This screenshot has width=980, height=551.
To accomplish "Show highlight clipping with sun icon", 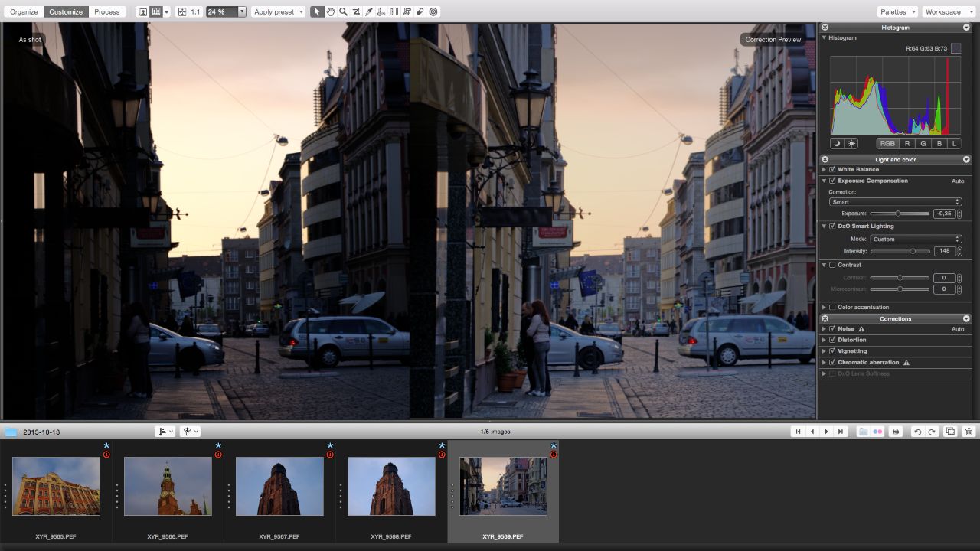I will [851, 143].
